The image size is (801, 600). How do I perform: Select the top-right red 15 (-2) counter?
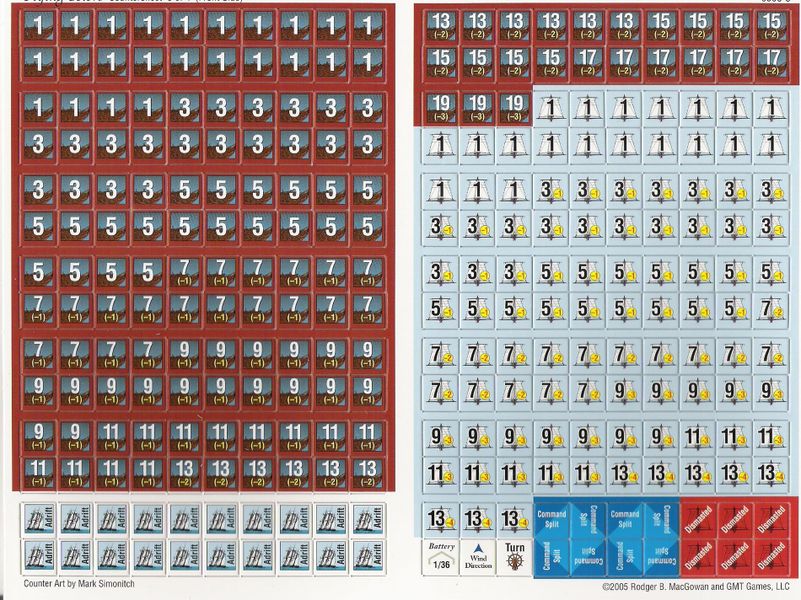pos(769,25)
